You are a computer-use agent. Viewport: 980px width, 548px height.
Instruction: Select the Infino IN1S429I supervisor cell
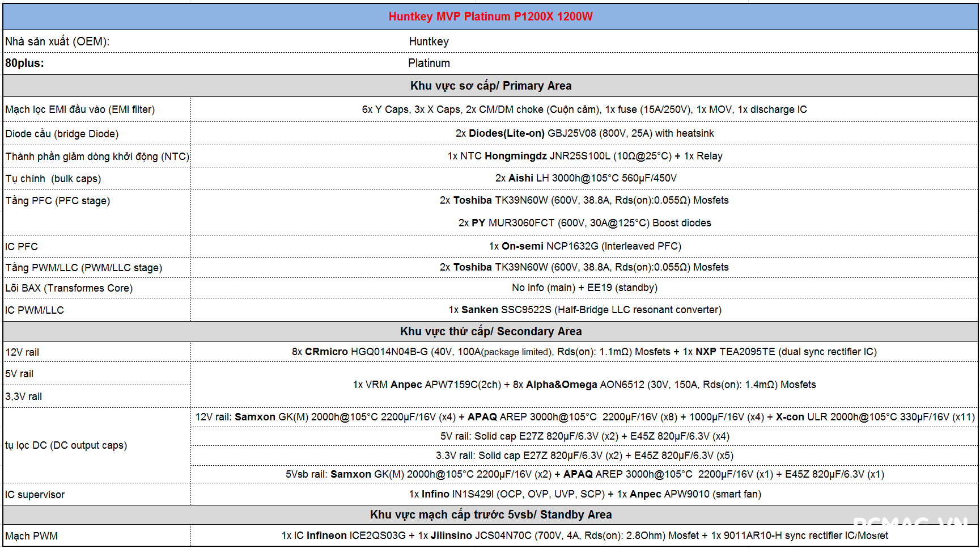click(x=584, y=494)
